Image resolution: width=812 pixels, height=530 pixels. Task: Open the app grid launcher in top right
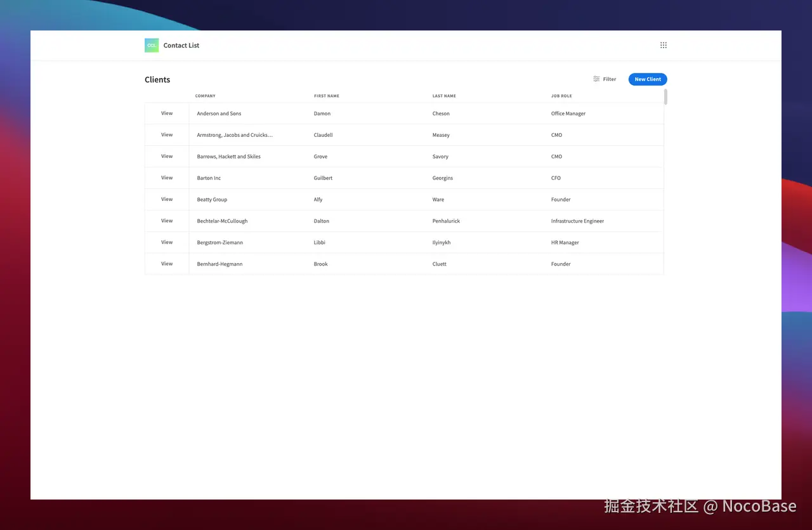point(663,44)
